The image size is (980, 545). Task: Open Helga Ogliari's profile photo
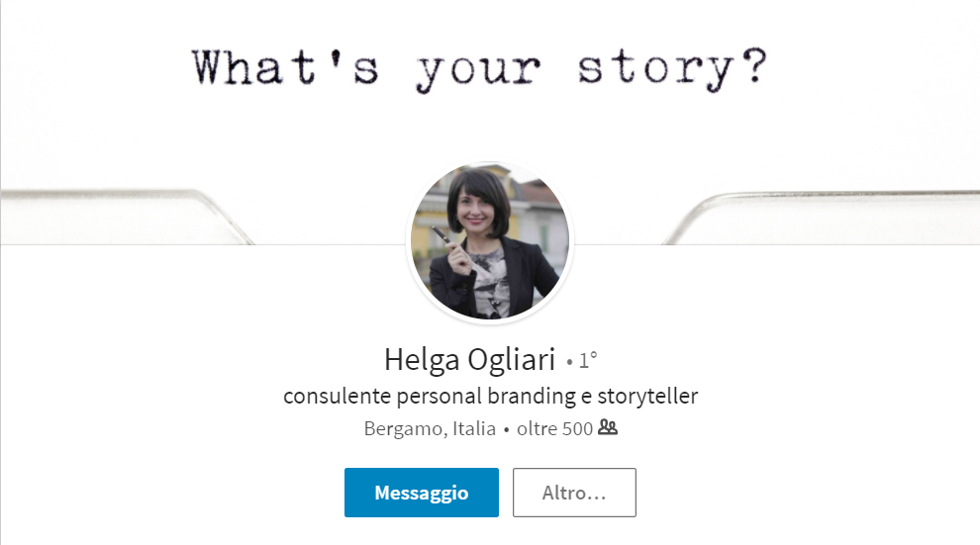tap(490, 240)
